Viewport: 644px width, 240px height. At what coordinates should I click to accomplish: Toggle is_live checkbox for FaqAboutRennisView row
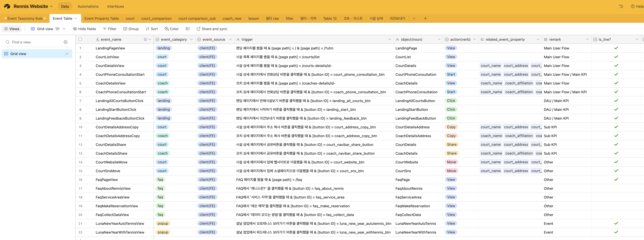point(616,188)
